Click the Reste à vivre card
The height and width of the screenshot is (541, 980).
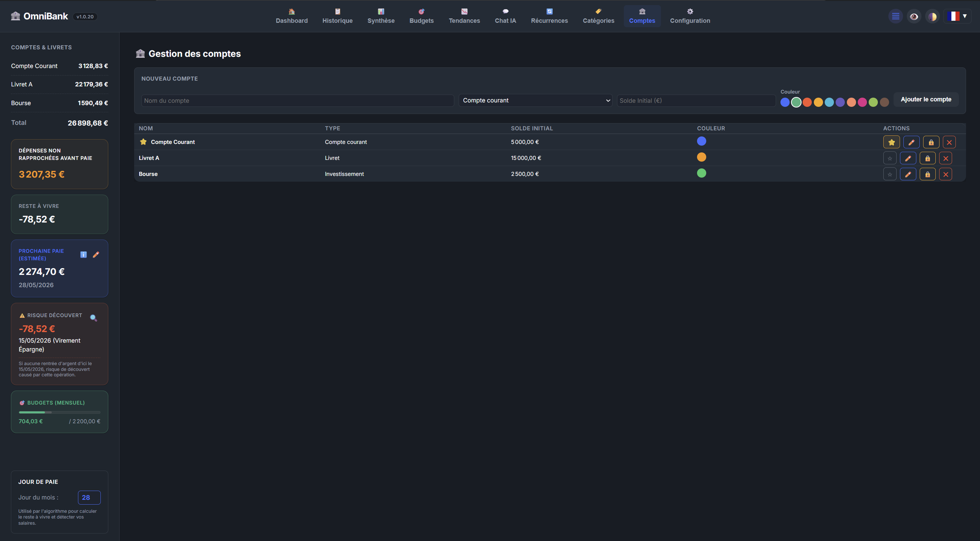click(x=59, y=214)
